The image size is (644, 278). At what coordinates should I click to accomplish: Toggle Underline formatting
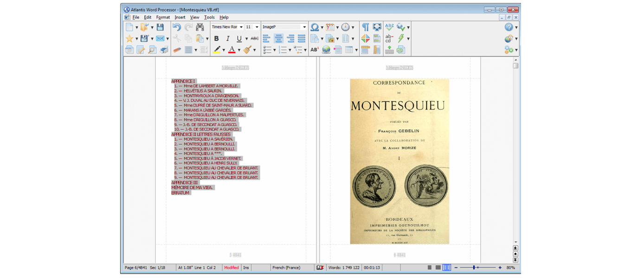coord(239,38)
